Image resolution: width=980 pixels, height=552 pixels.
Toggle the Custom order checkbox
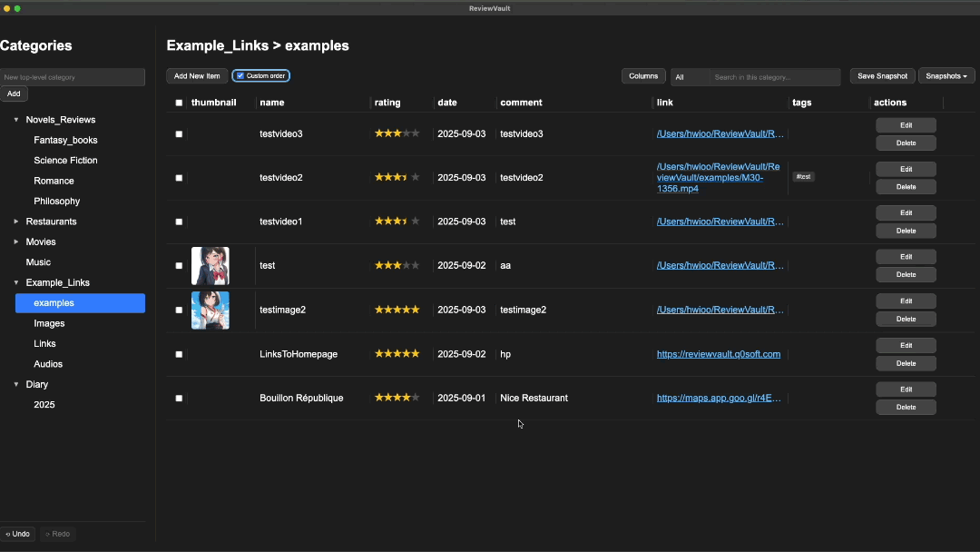coord(240,76)
